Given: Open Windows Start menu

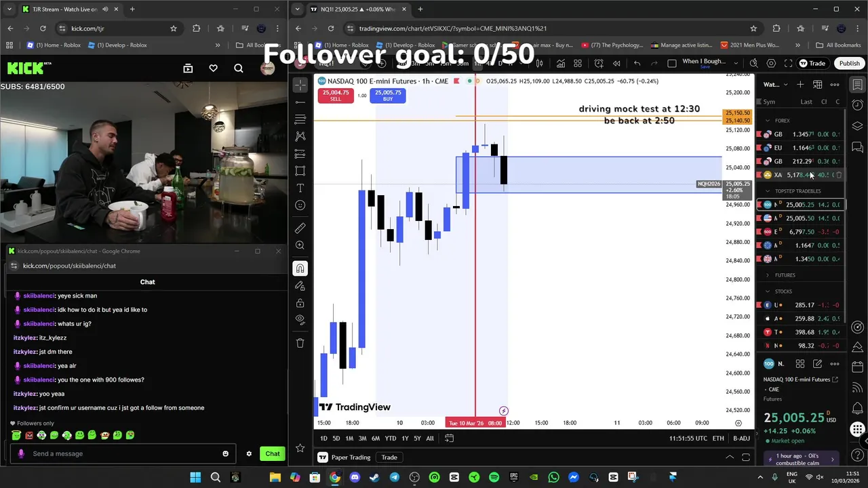Looking at the screenshot, I should (195, 477).
